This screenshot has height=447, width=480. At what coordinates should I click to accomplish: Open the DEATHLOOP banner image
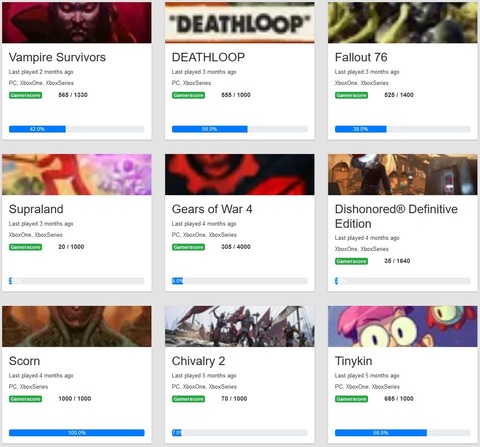click(240, 22)
